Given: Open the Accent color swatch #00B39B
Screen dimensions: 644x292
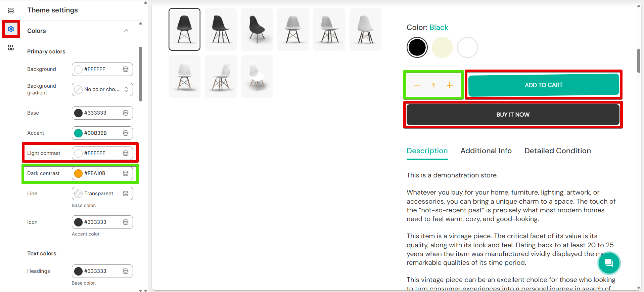Looking at the screenshot, I should 79,133.
